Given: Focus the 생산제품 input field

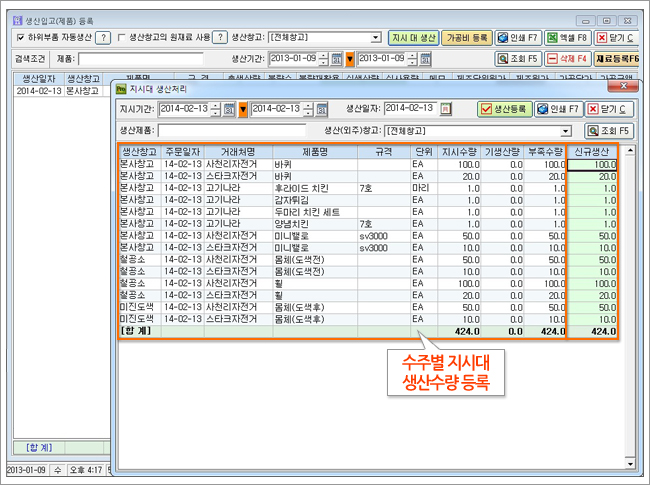Looking at the screenshot, I should point(232,131).
